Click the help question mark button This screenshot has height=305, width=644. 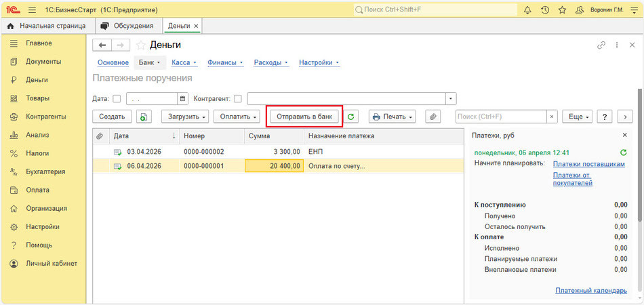tap(605, 117)
